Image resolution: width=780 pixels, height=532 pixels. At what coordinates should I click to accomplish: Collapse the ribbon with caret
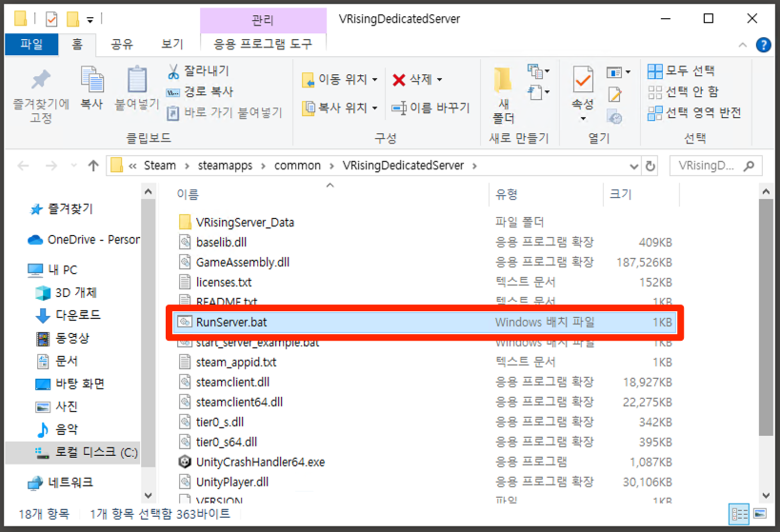click(x=743, y=45)
